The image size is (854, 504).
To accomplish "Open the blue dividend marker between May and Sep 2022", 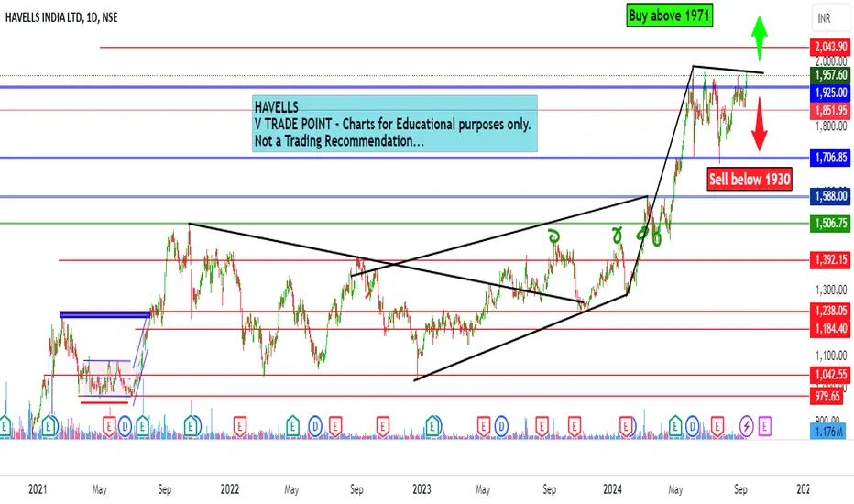I will (315, 425).
